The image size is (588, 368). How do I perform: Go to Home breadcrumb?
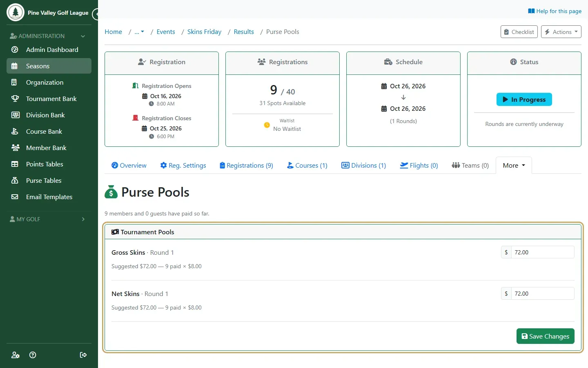point(113,32)
